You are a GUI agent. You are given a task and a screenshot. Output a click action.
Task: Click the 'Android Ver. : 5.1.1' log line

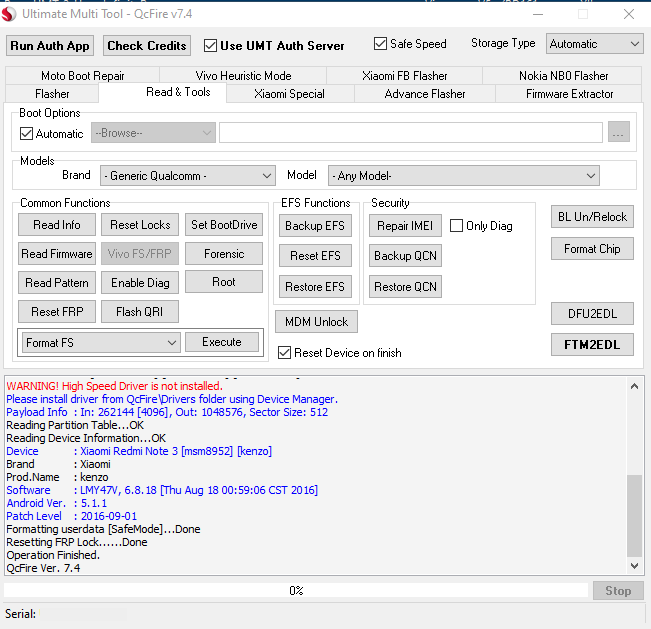[x=56, y=503]
